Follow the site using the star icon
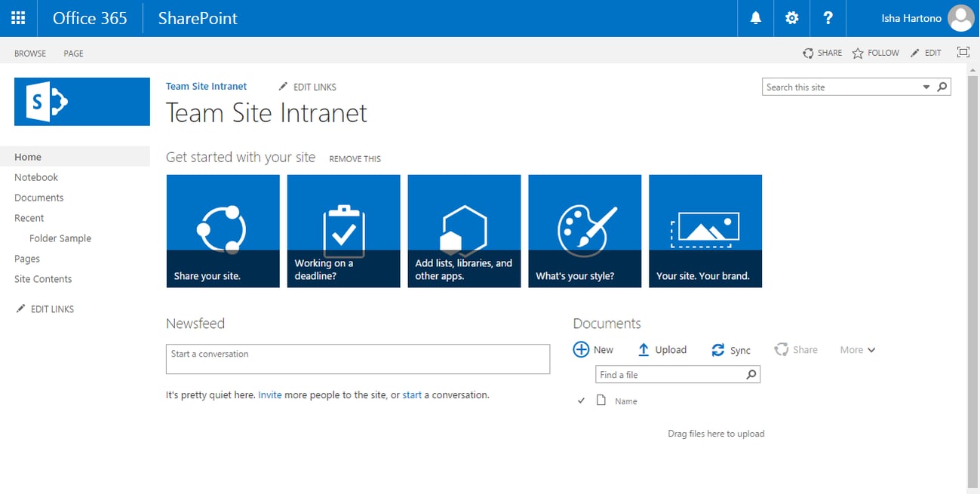Image resolution: width=980 pixels, height=494 pixels. (858, 53)
